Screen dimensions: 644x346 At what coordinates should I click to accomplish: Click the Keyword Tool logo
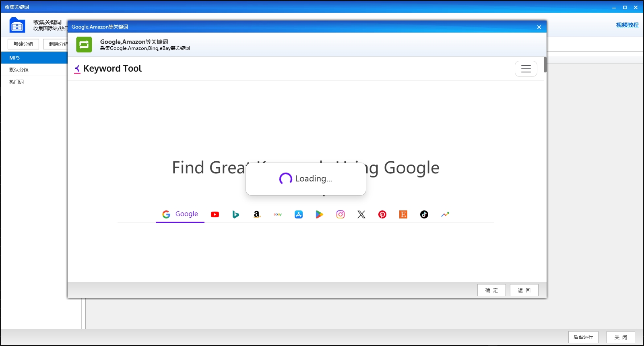tap(108, 69)
